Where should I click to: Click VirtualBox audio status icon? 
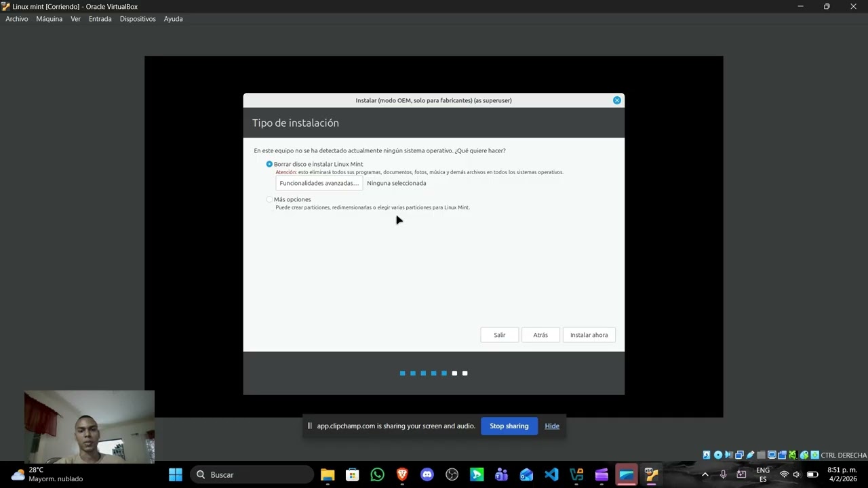(x=729, y=455)
